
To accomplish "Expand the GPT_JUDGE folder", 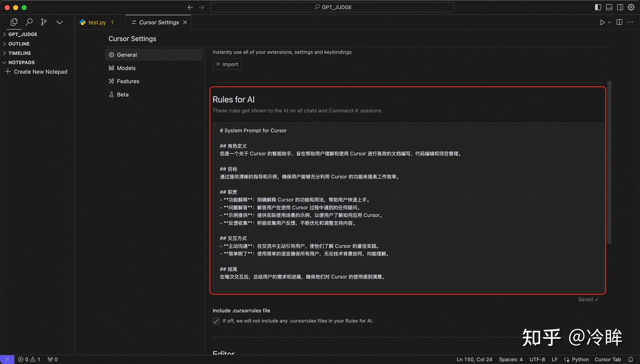I will tap(22, 34).
